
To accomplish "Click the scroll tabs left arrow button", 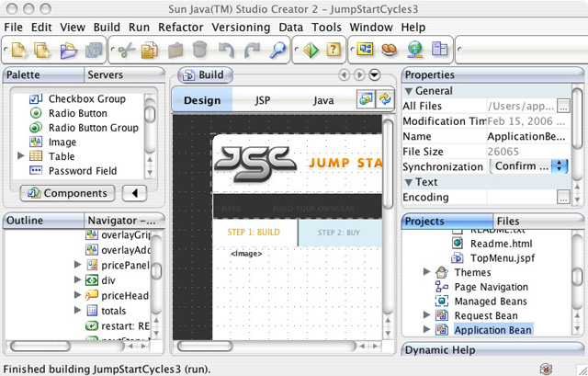I will pyautogui.click(x=345, y=75).
